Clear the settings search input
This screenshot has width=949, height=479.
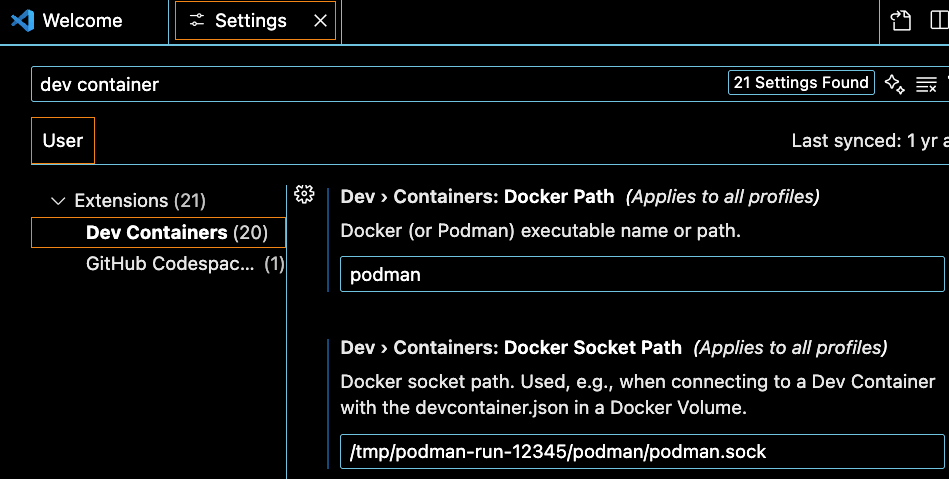click(x=926, y=84)
